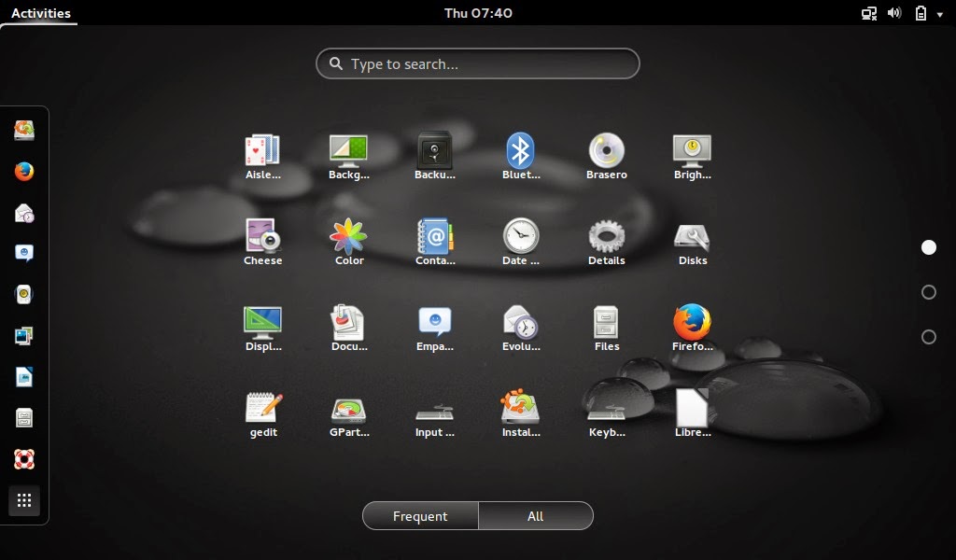Toggle the Show Applications grid button
This screenshot has width=956, height=560.
pos(24,501)
